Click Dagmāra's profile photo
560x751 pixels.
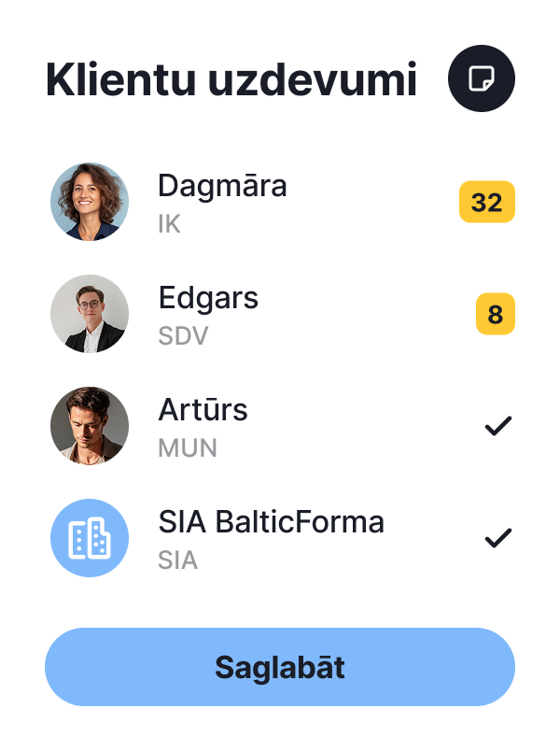coord(90,202)
